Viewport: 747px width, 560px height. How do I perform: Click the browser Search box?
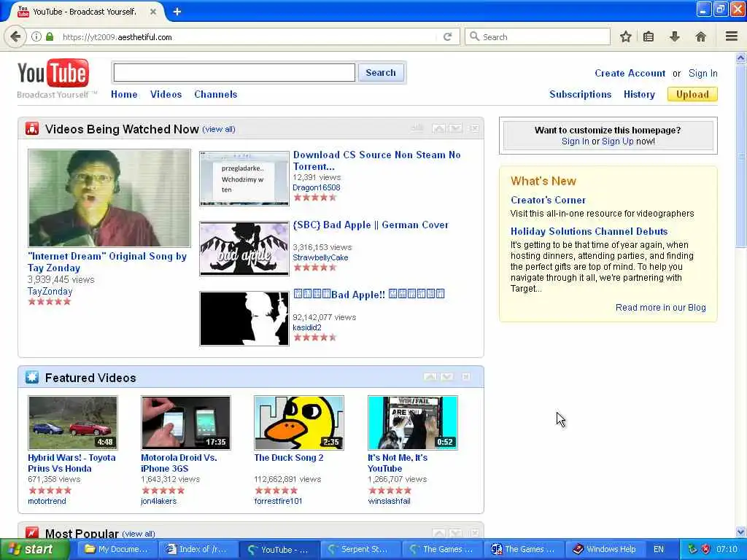(538, 36)
